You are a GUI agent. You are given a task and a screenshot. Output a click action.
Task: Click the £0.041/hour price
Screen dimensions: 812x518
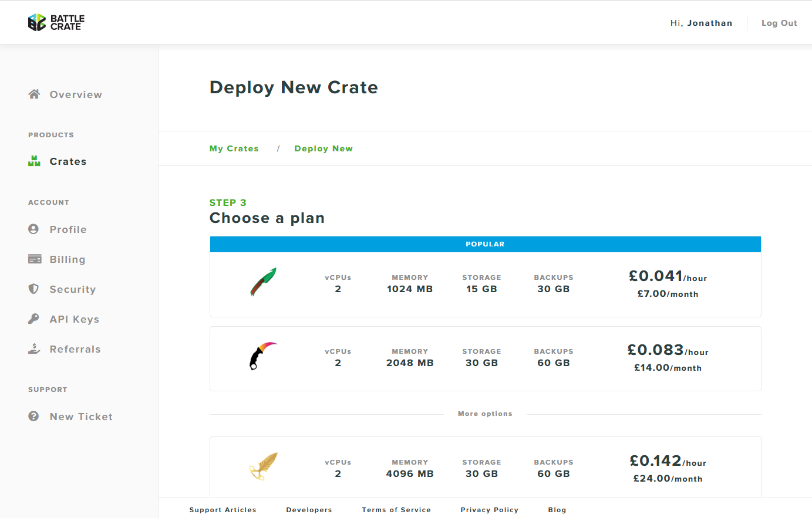pyautogui.click(x=668, y=276)
